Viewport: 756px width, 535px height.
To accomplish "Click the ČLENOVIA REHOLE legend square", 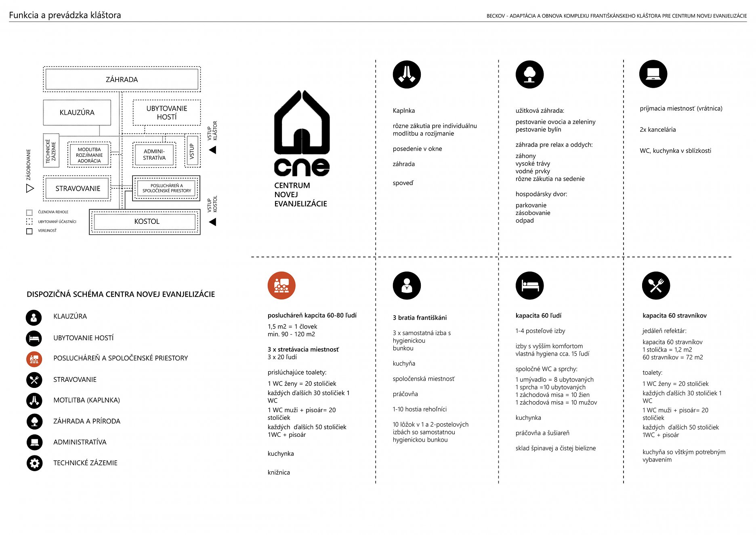I will 29,213.
